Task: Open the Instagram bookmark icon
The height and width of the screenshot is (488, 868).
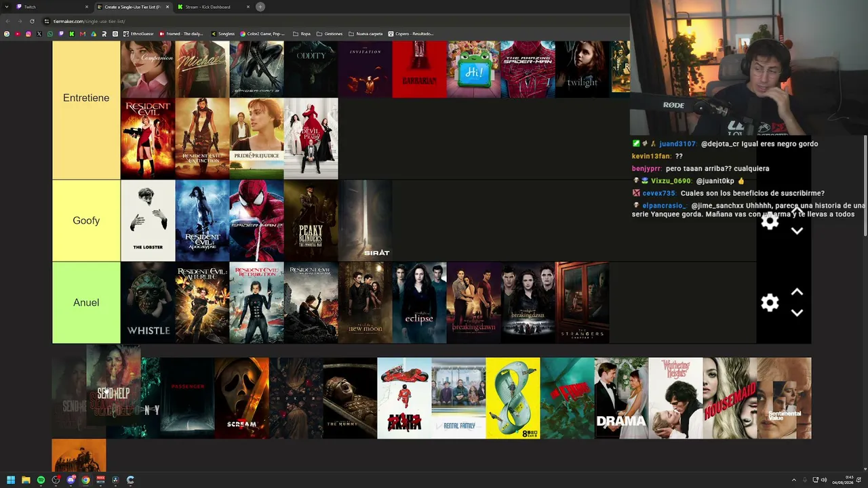Action: click(28, 34)
